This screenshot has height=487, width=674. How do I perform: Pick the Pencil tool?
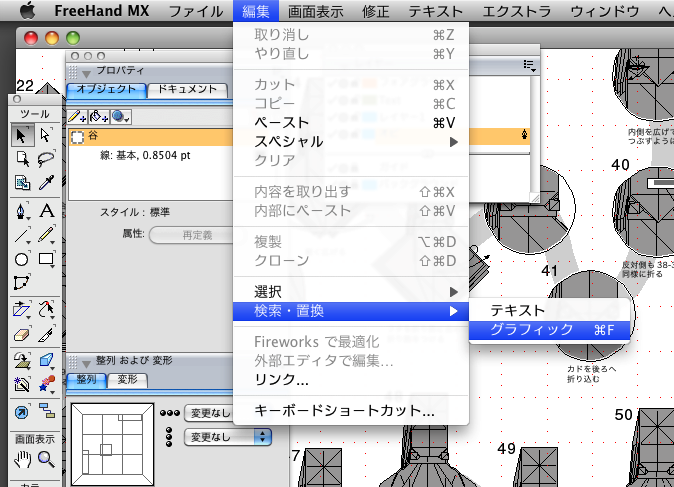[x=46, y=235]
